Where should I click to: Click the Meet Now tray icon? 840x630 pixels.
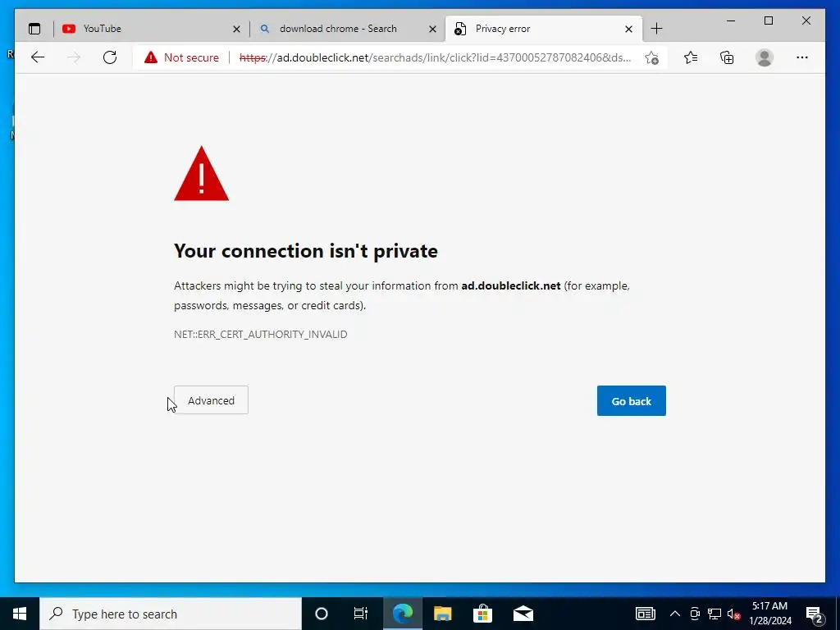pos(695,614)
